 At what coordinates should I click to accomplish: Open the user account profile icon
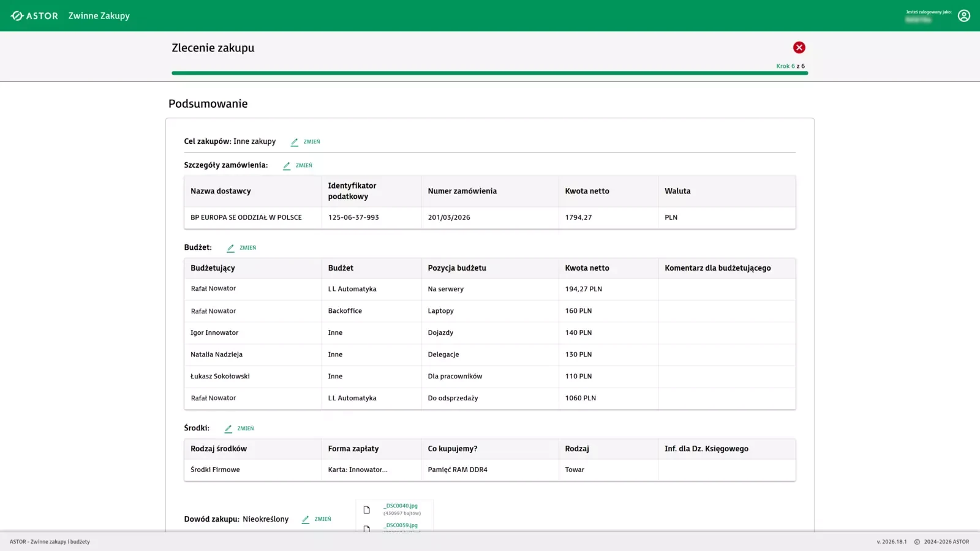pyautogui.click(x=963, y=16)
